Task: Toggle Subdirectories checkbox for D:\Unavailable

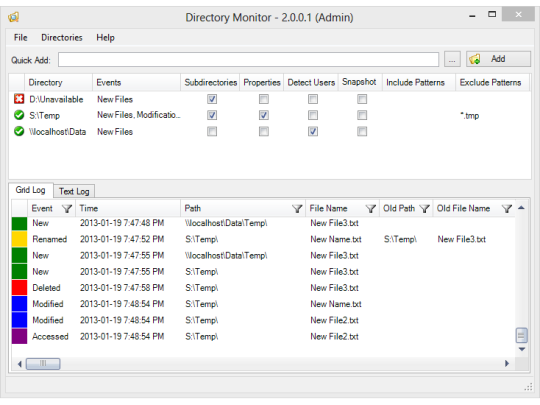Action: click(x=212, y=99)
